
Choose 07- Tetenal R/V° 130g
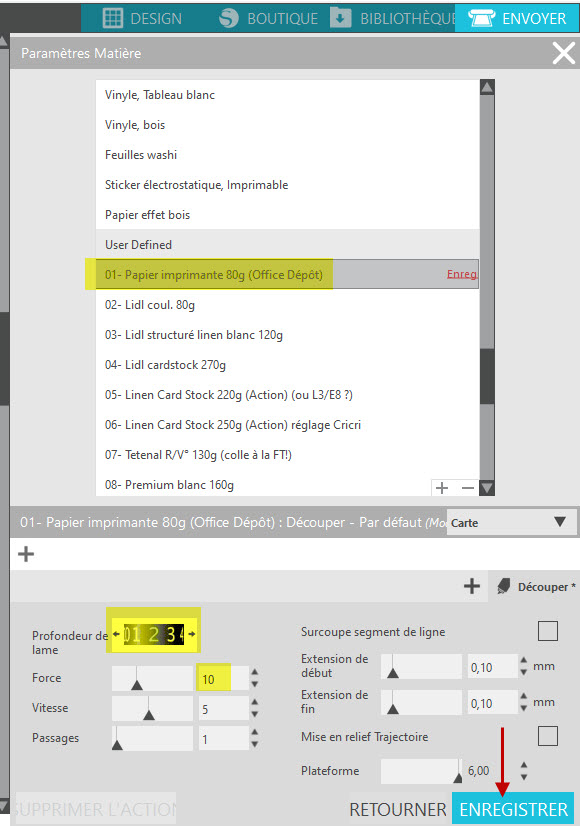[x=288, y=455]
